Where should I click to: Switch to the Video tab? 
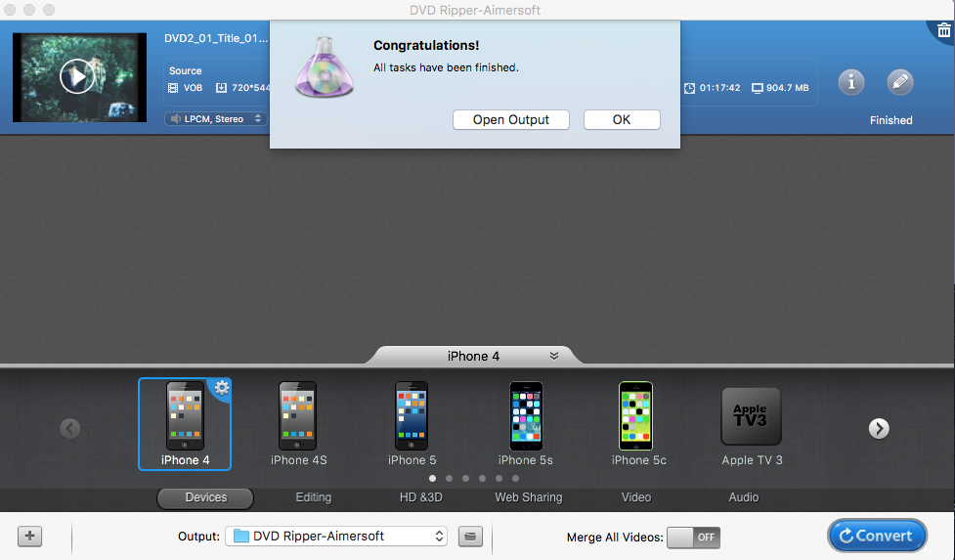(636, 497)
